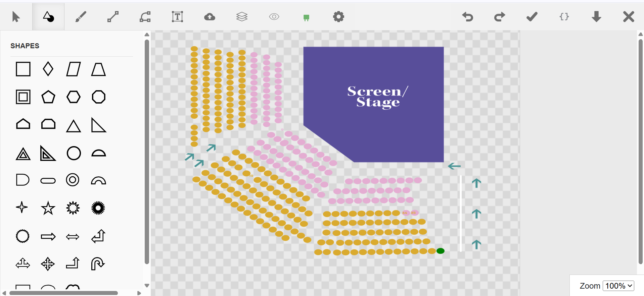Open the settings gear
Image resolution: width=644 pixels, height=296 pixels.
point(338,17)
